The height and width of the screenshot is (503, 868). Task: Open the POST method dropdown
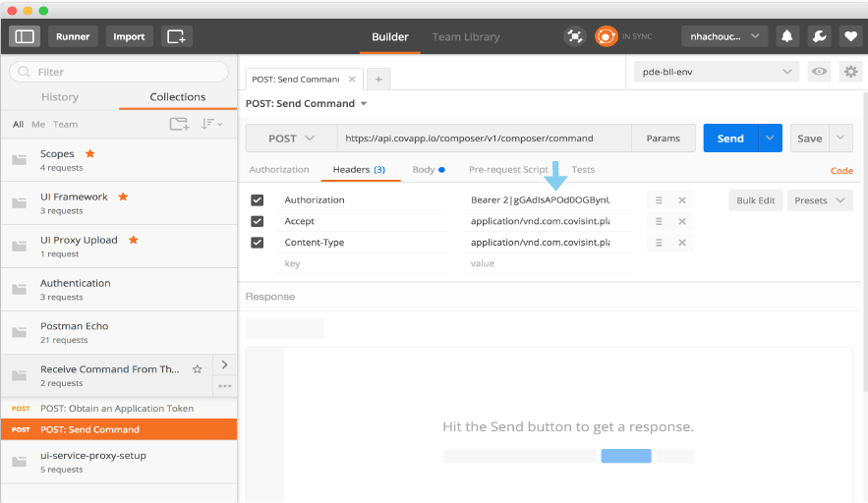(x=291, y=139)
